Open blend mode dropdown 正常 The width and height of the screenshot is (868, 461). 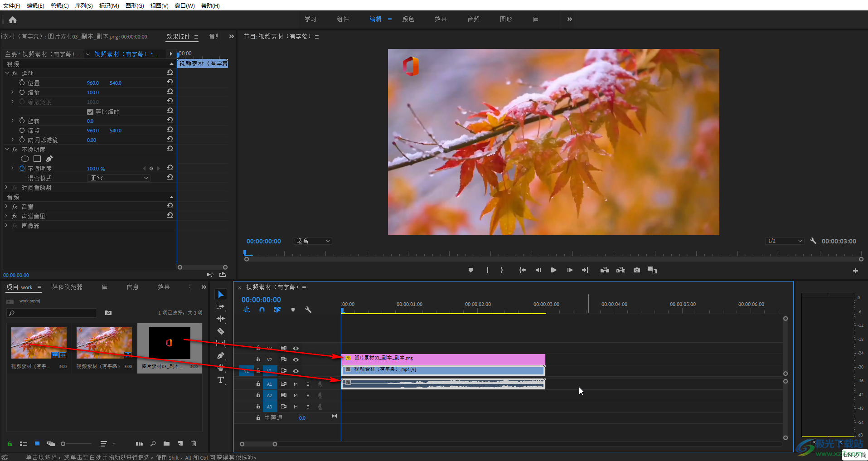pos(118,178)
